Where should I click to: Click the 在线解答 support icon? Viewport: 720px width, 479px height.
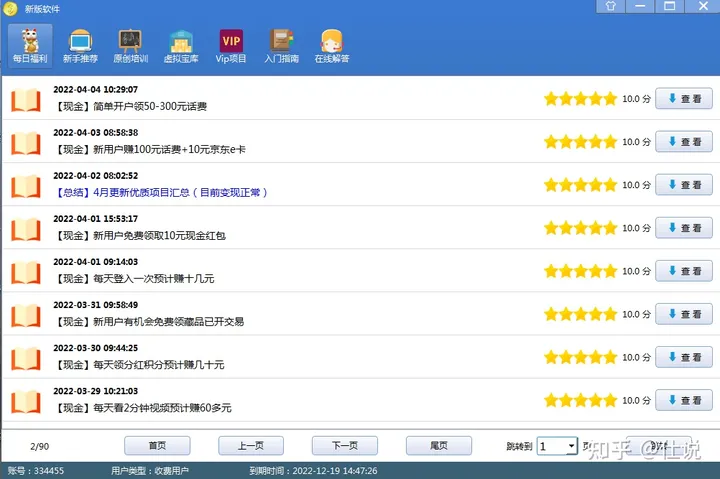(332, 46)
